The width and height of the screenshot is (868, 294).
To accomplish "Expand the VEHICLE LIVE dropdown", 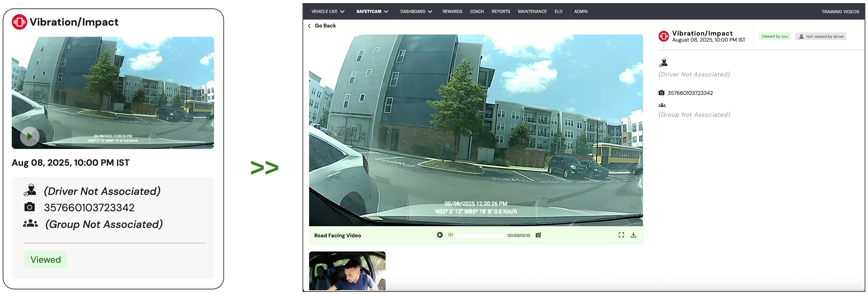I will (328, 11).
